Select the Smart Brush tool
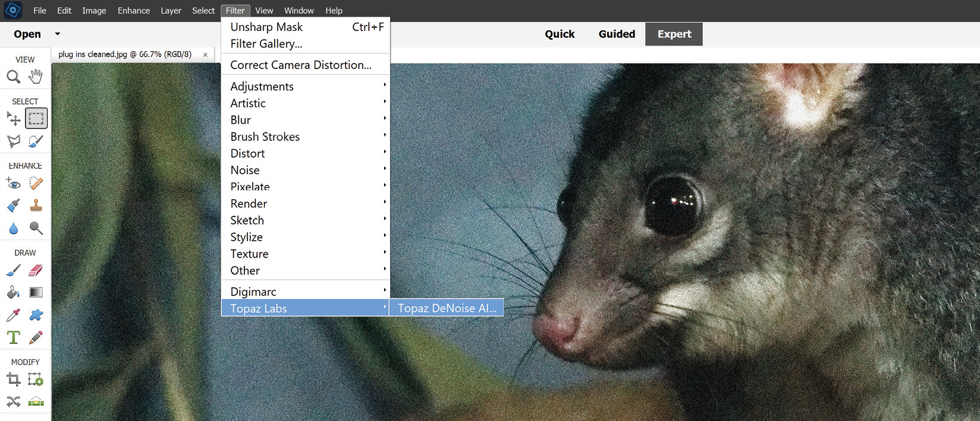This screenshot has height=421, width=980. tap(14, 206)
